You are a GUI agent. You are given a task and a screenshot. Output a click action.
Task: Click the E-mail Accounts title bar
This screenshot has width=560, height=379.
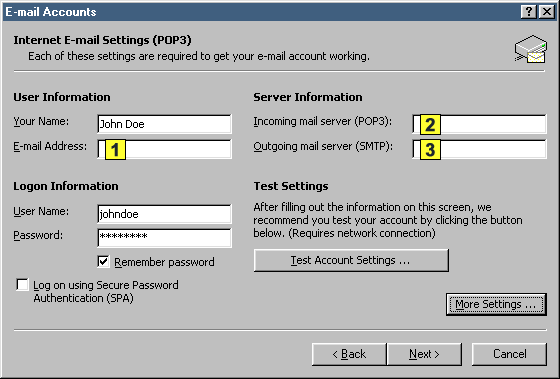(261, 12)
